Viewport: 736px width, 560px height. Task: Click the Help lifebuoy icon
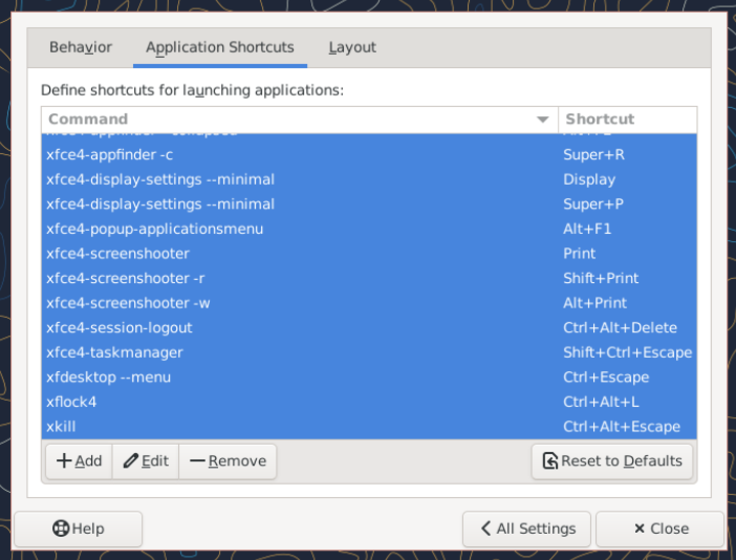point(61,528)
